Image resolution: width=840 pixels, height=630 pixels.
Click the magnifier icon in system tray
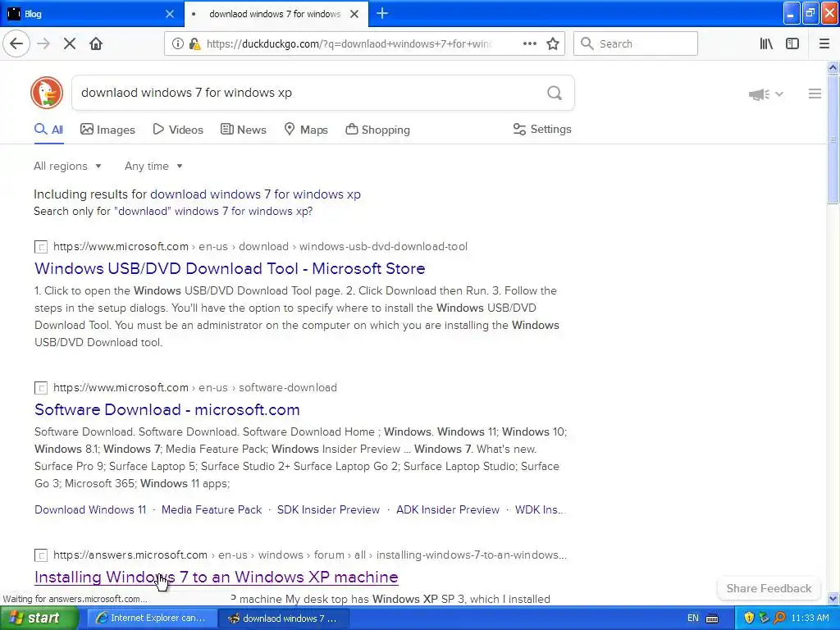(x=779, y=619)
